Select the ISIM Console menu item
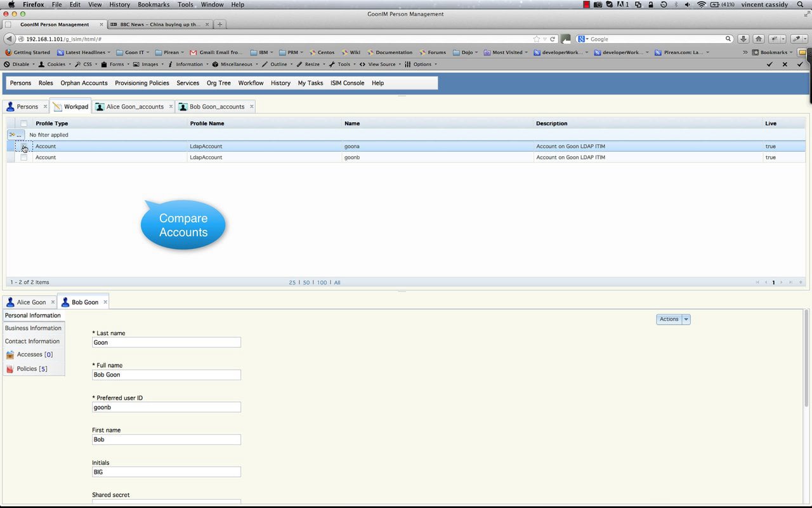Viewport: 812px width, 508px height. pos(347,83)
